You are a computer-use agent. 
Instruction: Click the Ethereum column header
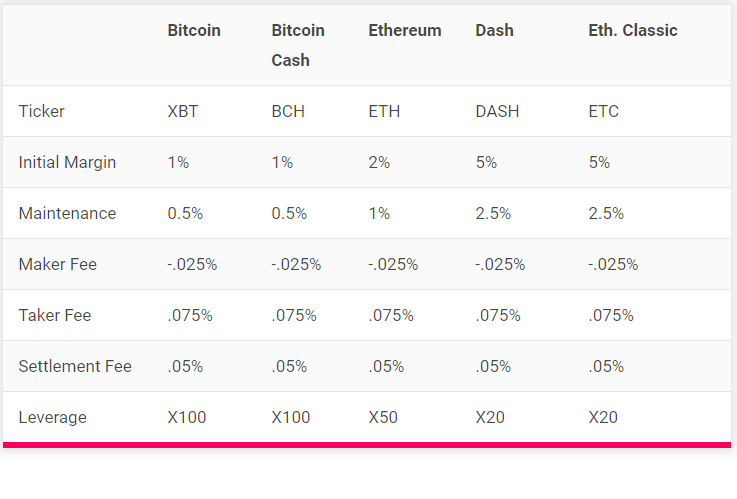pos(405,31)
